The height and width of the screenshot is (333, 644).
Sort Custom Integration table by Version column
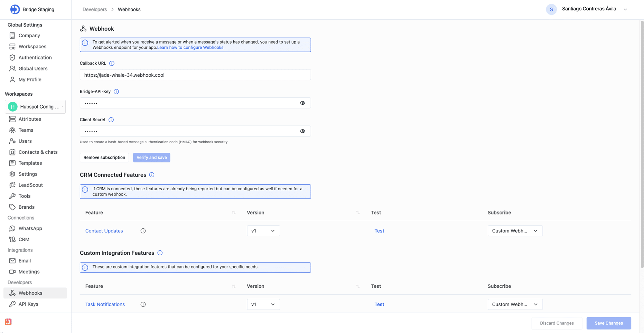[358, 286]
